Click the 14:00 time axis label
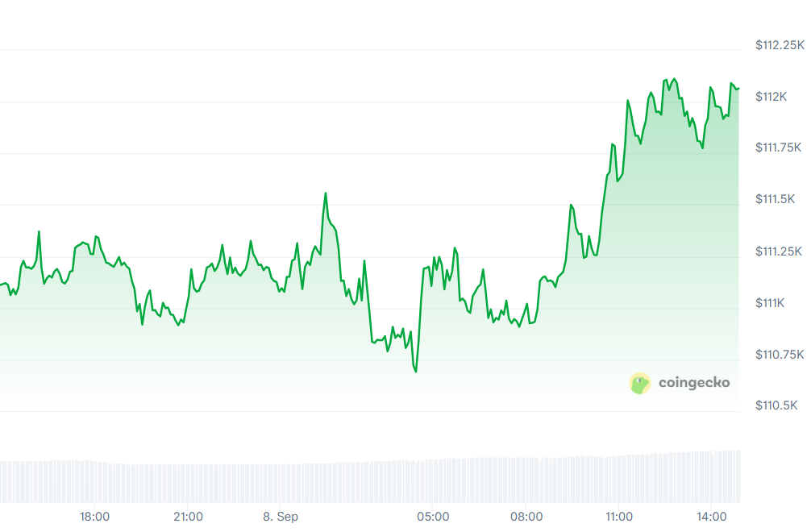 [x=712, y=517]
